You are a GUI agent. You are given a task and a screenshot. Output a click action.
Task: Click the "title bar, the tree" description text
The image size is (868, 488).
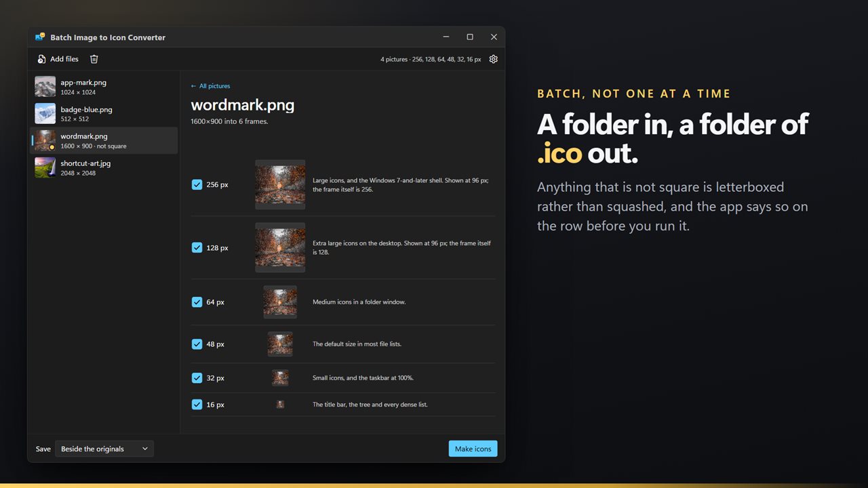pyautogui.click(x=370, y=405)
